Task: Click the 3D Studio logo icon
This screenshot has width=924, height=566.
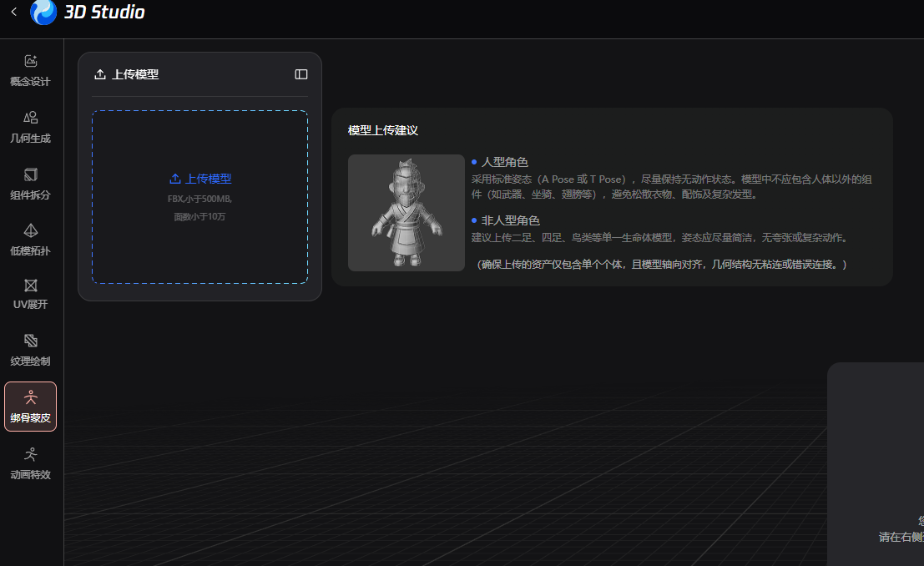Action: (x=43, y=12)
